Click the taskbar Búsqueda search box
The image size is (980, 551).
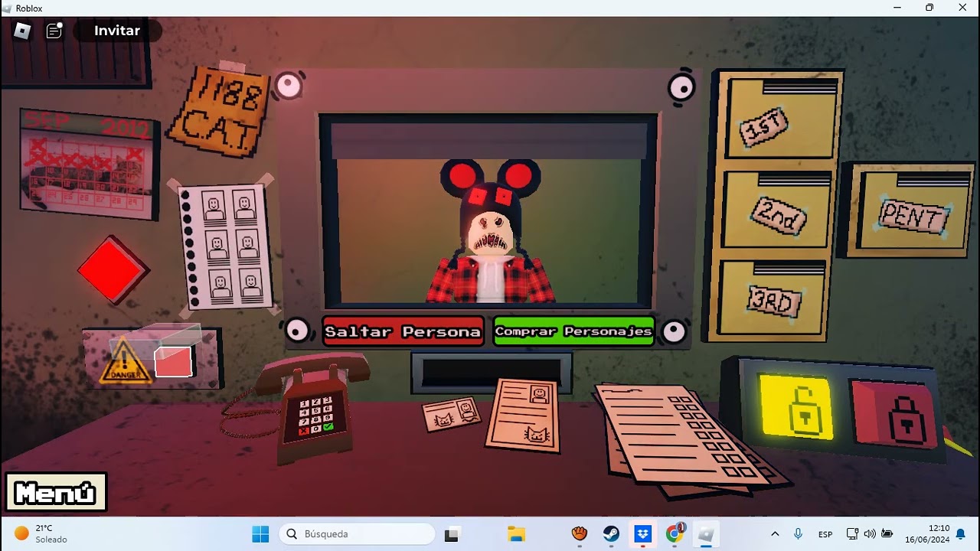click(x=357, y=533)
